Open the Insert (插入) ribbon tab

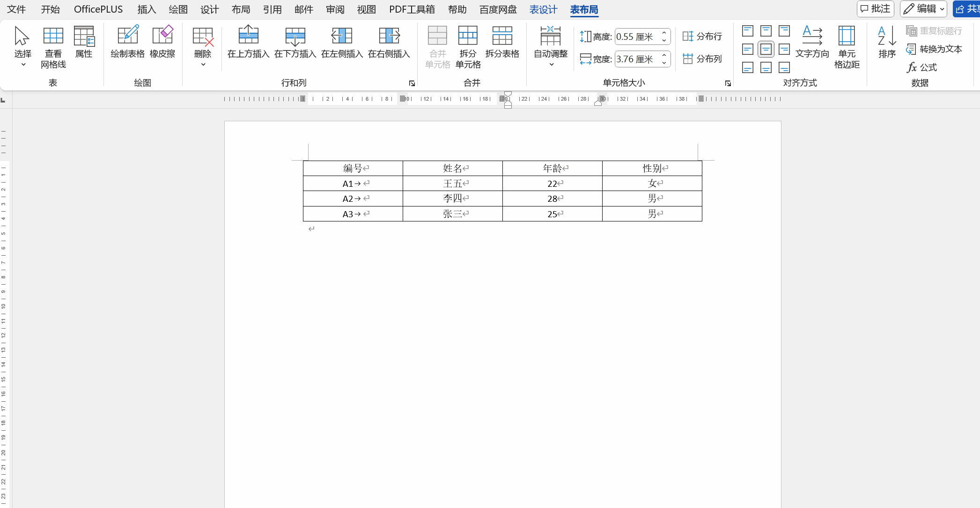point(146,9)
